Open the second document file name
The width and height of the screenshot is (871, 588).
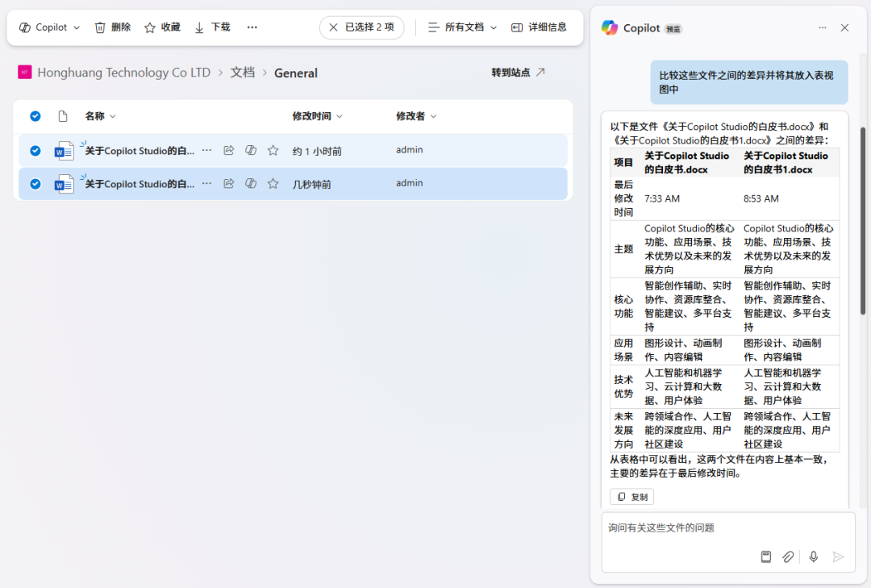pos(140,184)
